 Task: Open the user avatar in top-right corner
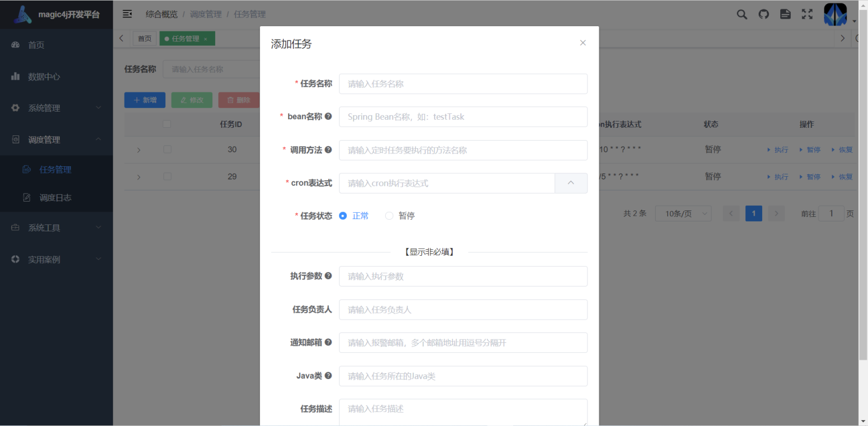(x=835, y=14)
